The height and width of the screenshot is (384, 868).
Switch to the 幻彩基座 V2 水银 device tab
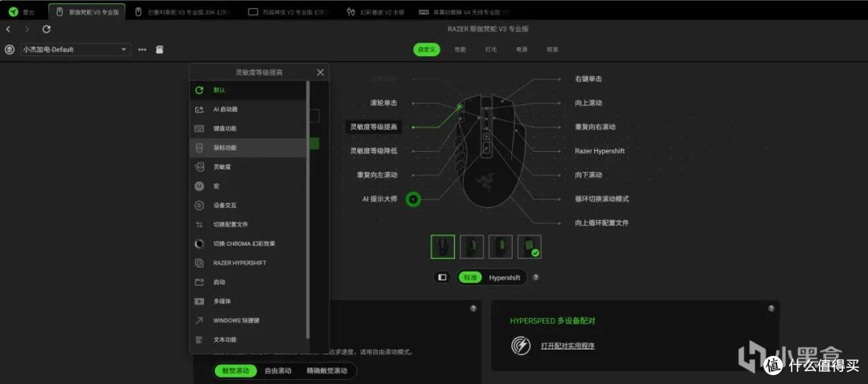tap(378, 11)
